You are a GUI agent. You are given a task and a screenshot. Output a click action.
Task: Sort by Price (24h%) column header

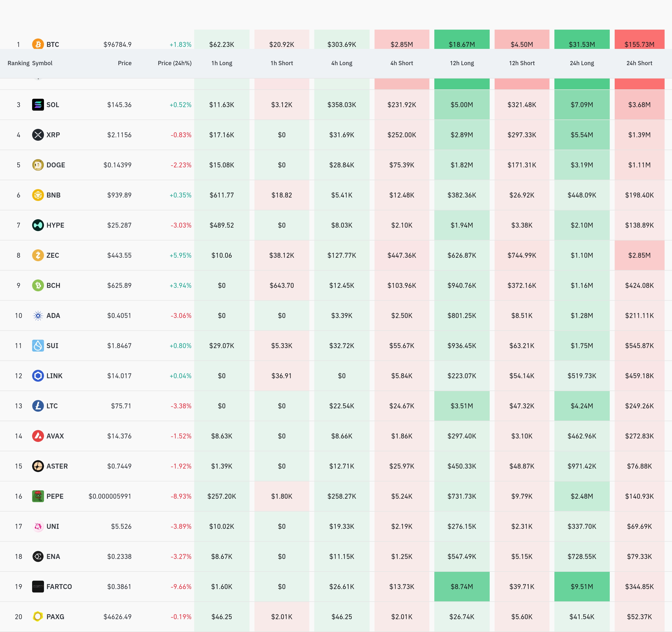174,63
